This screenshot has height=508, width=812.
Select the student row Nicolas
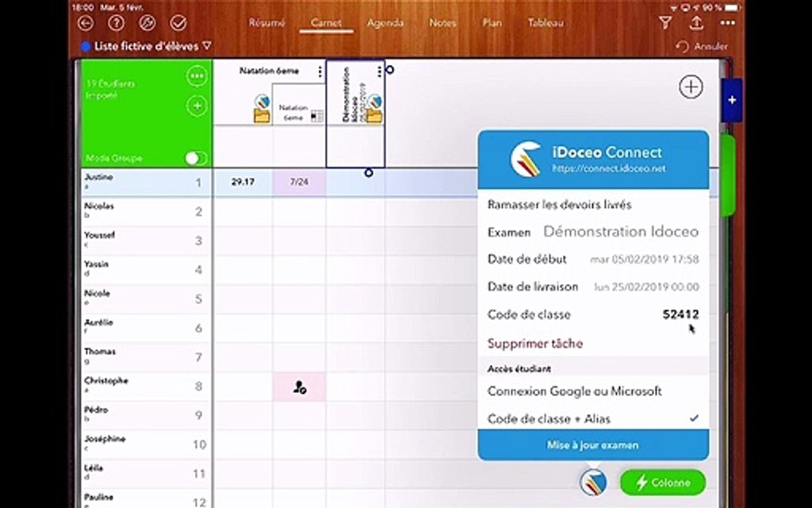point(146,211)
